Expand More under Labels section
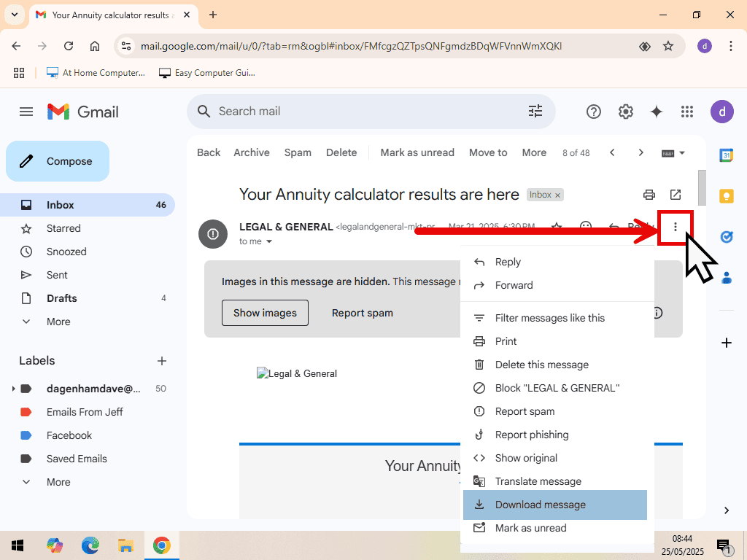This screenshot has height=560, width=747. coord(58,482)
